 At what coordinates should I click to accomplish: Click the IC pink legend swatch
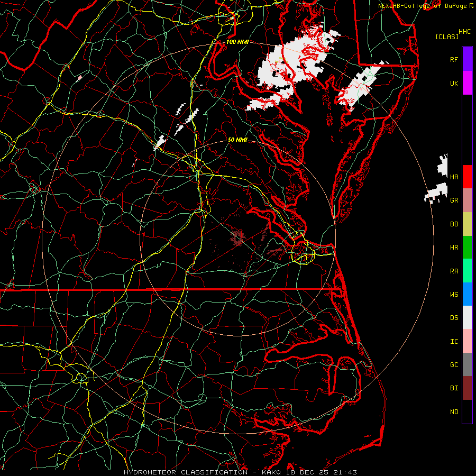[x=467, y=341]
